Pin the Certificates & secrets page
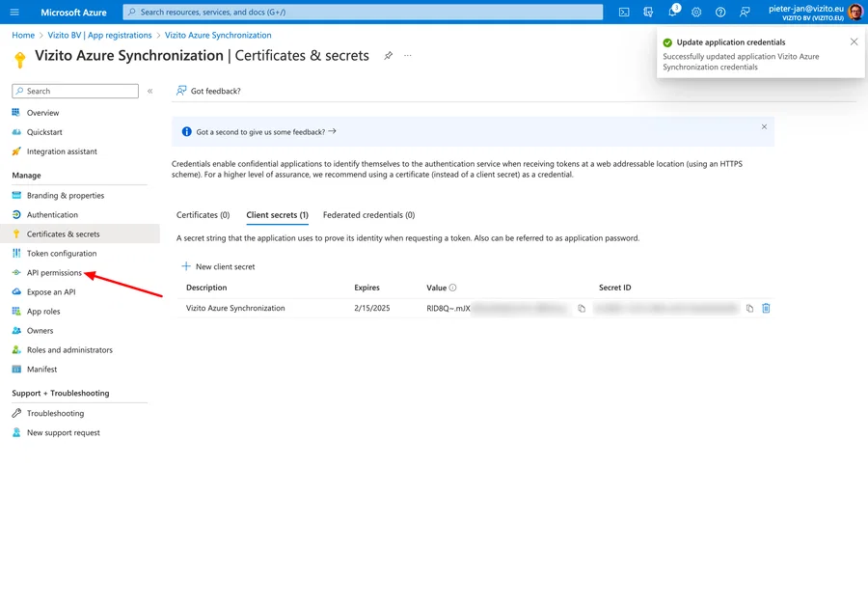Screen dimensions: 868x604 (x=389, y=56)
